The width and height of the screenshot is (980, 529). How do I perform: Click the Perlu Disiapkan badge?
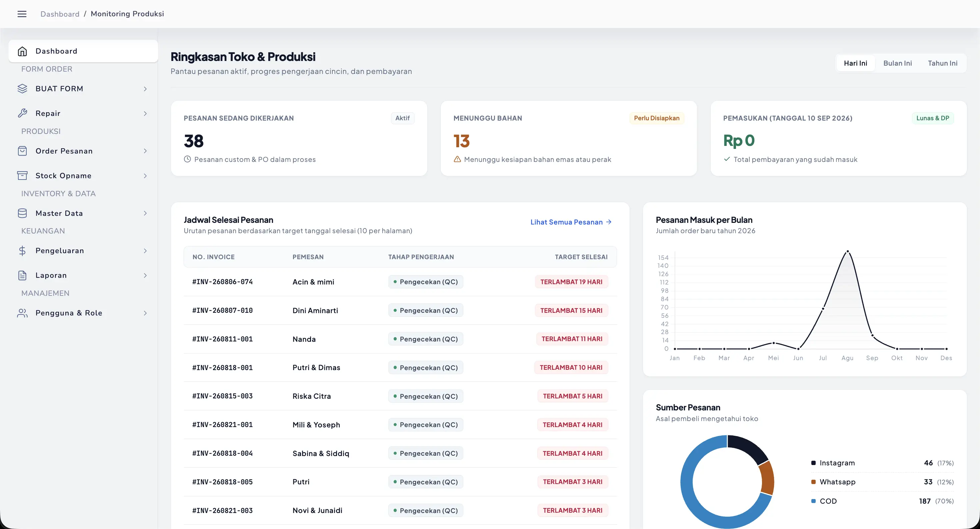(657, 118)
